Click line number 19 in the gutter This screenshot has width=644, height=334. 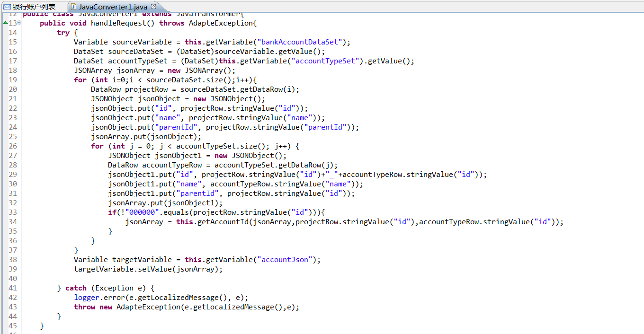pos(13,80)
